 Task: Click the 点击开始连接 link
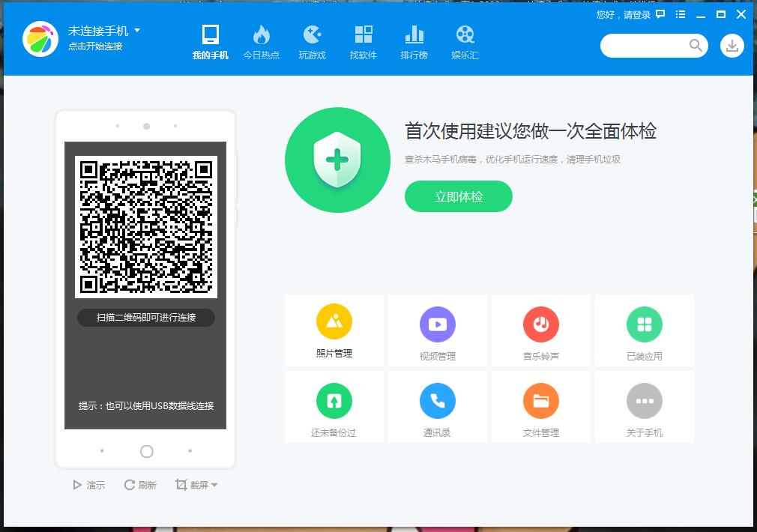(x=95, y=46)
